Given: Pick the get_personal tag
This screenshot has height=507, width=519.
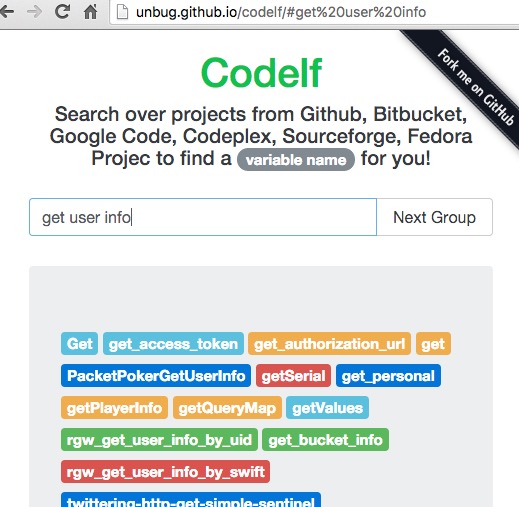Looking at the screenshot, I should (x=388, y=376).
